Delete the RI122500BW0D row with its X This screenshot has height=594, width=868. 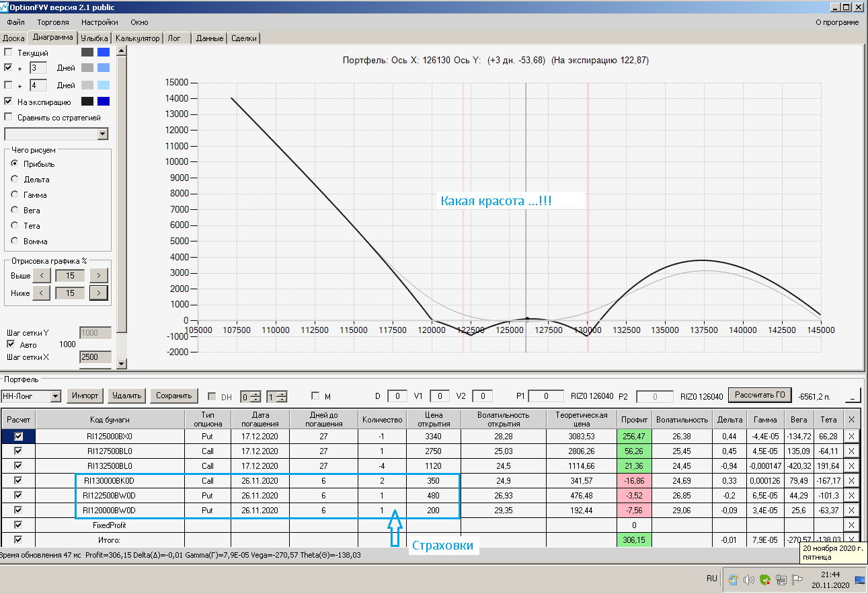(852, 495)
